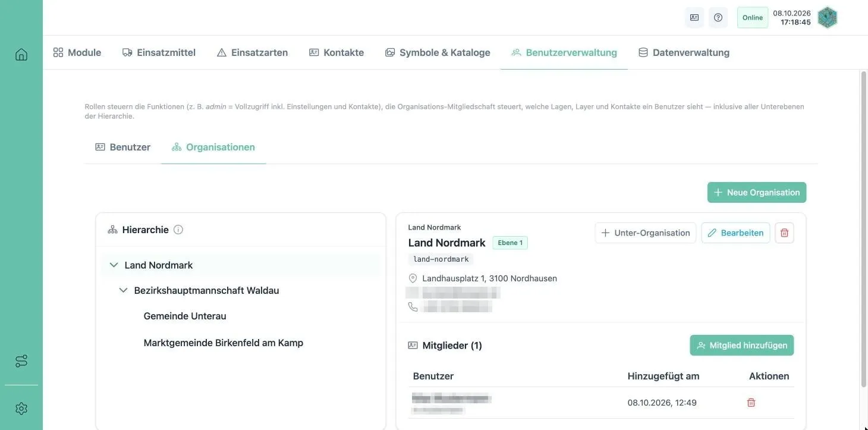Switch to the Einsatzmittel tab
Image resolution: width=868 pixels, height=430 pixels.
click(x=159, y=52)
